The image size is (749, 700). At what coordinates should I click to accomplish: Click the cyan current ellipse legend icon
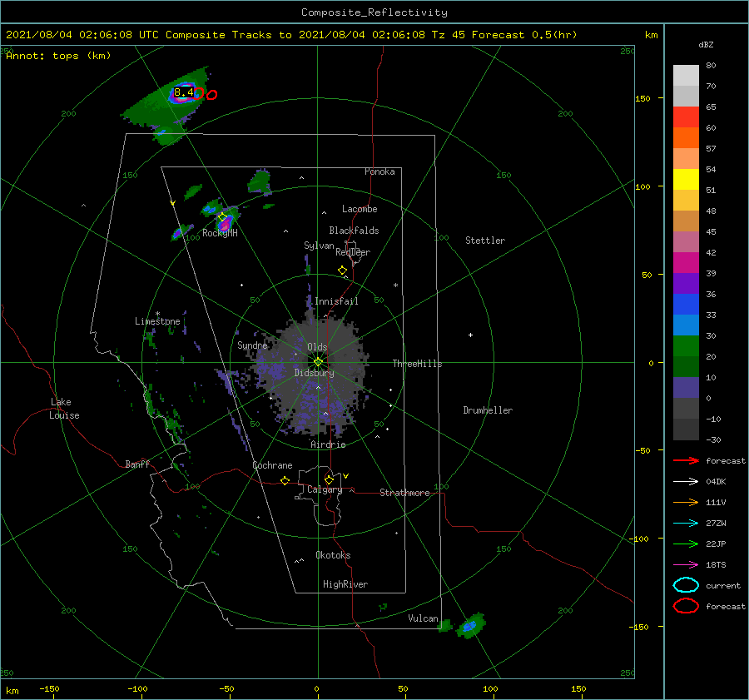686,585
